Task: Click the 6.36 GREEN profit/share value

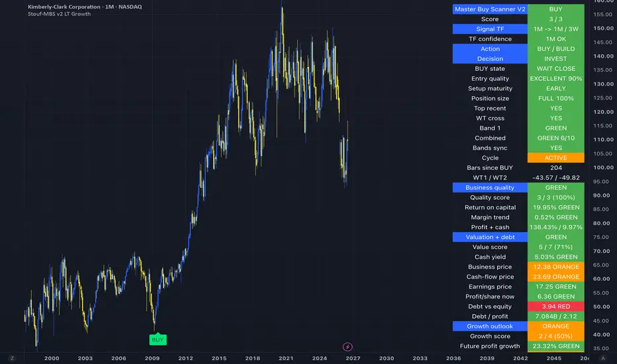Action: pos(555,296)
